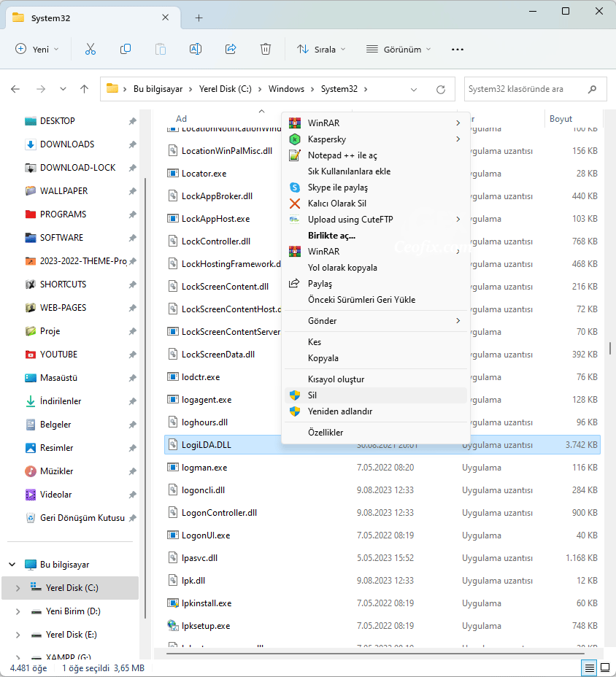Open YOUTUBE folder in sidebar
Screen dimensions: 616x677
(x=58, y=355)
